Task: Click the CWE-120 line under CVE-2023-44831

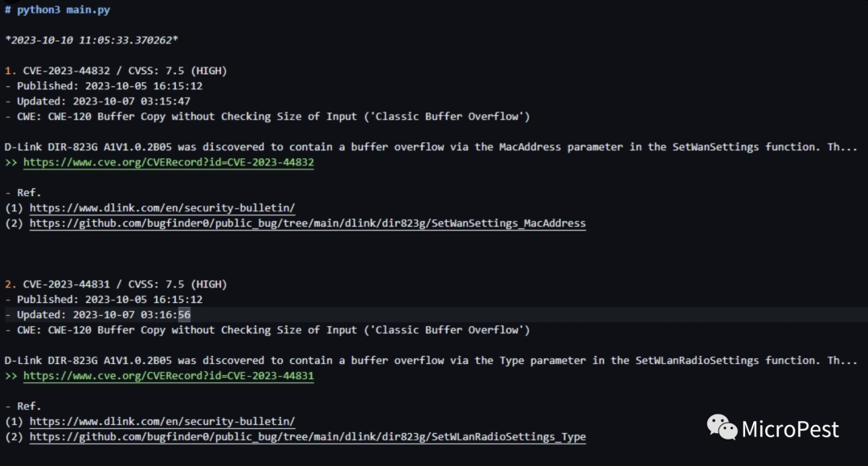Action: pyautogui.click(x=268, y=330)
